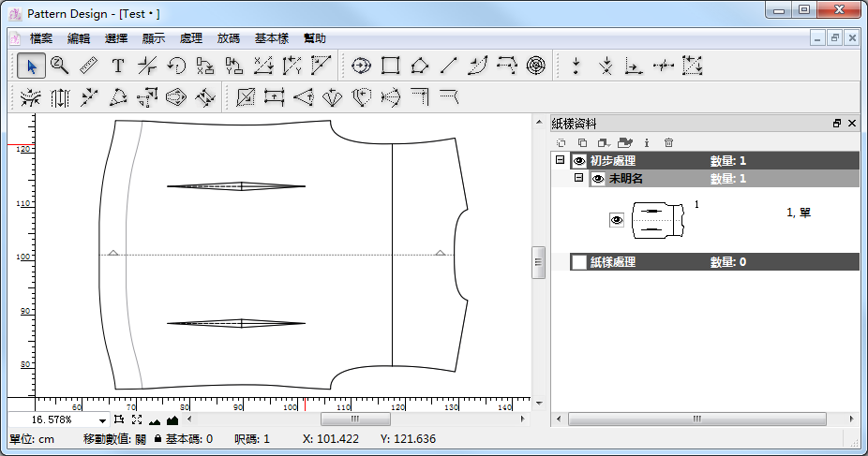
Task: Click the rotate tool icon
Action: coord(176,66)
